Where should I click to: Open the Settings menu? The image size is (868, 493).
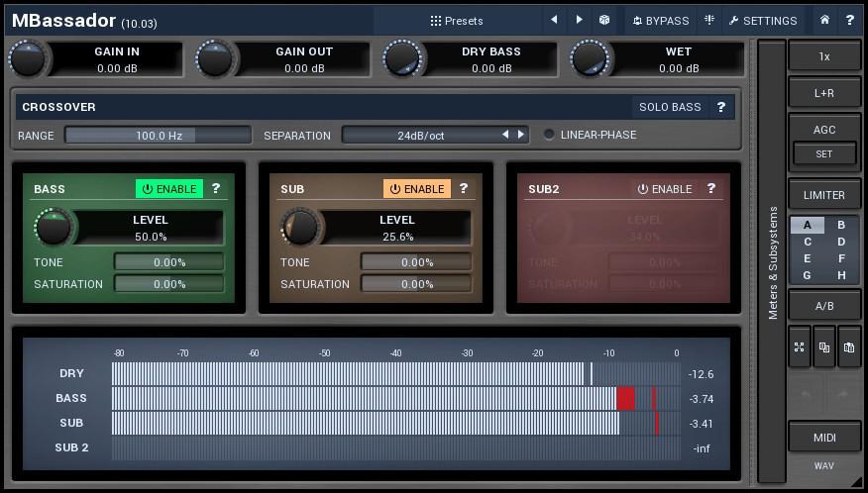point(762,20)
